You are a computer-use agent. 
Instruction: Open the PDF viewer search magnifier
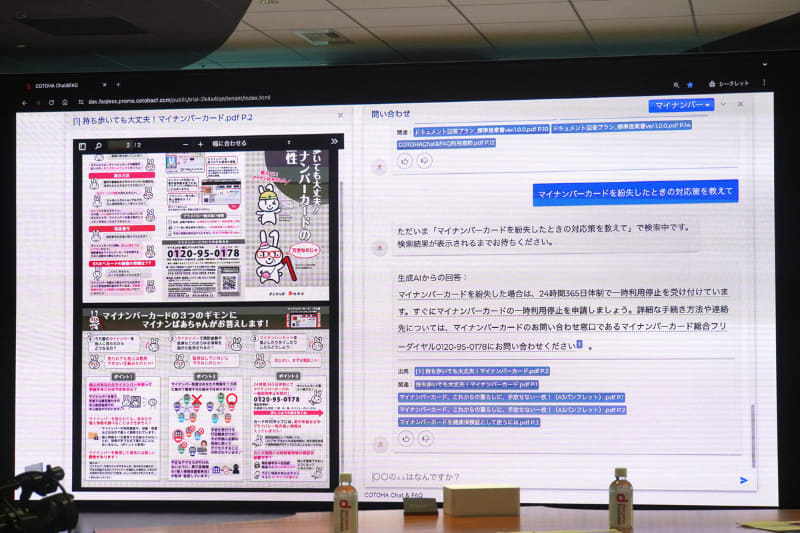pyautogui.click(x=98, y=146)
